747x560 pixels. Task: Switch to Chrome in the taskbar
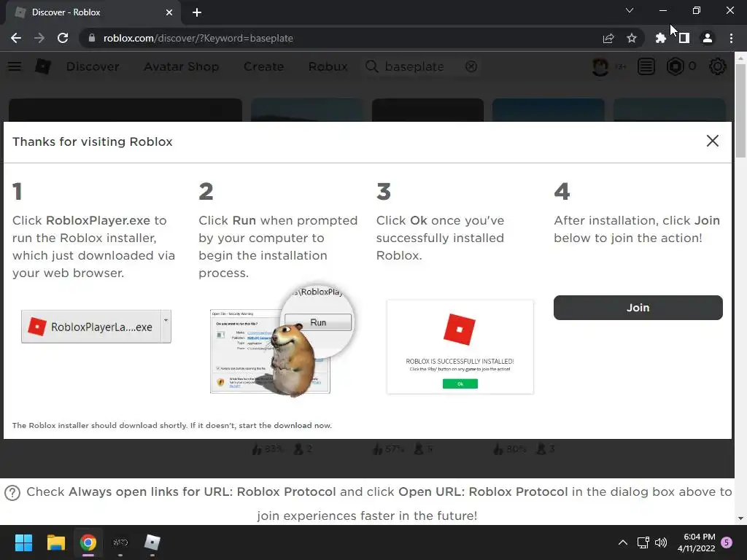coord(88,542)
